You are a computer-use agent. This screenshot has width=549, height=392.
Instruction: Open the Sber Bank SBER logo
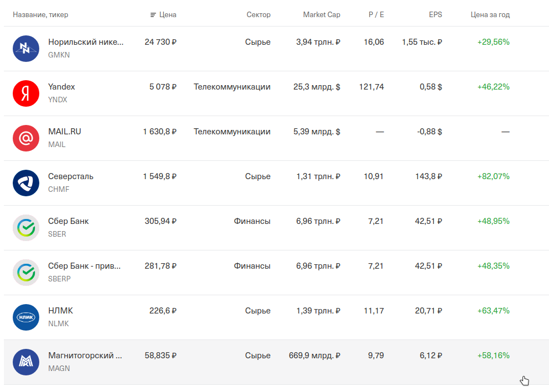click(26, 228)
